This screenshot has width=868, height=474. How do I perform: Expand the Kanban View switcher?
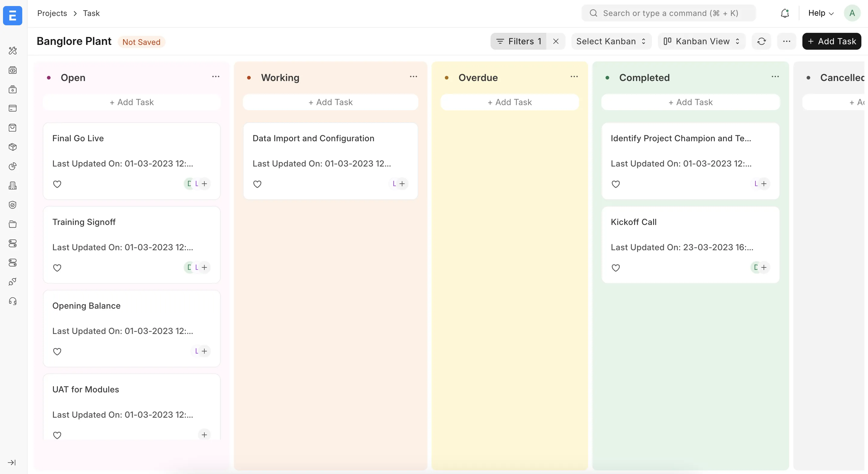[701, 41]
